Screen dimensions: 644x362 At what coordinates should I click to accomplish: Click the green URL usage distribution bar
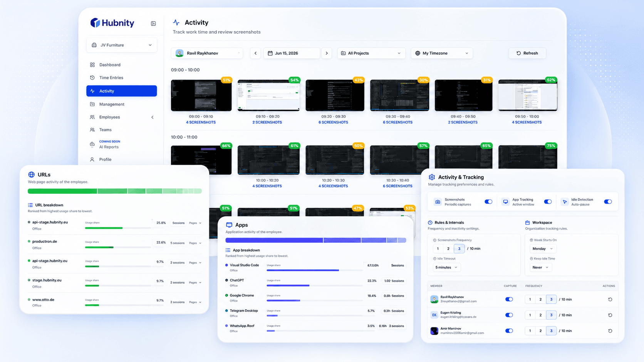pos(115,191)
